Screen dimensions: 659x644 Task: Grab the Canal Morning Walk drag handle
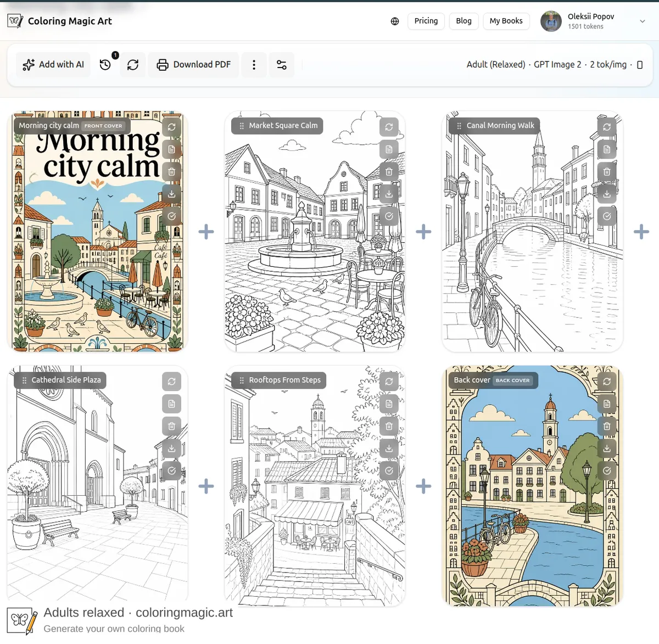tap(459, 126)
